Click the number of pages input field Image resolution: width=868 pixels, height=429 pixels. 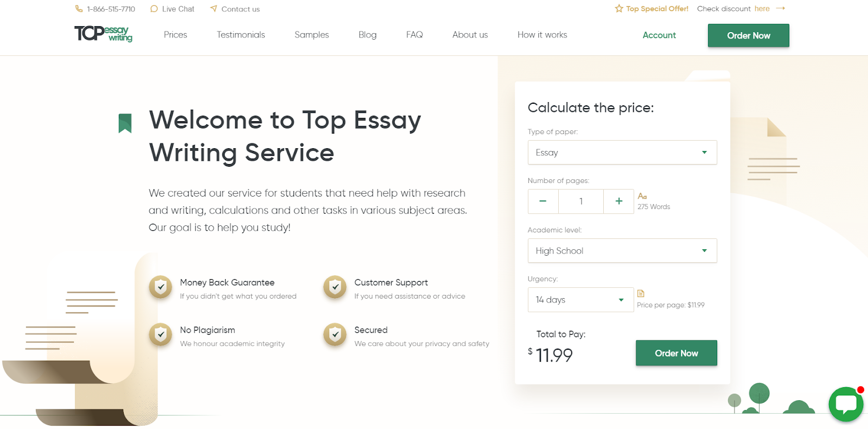(580, 201)
